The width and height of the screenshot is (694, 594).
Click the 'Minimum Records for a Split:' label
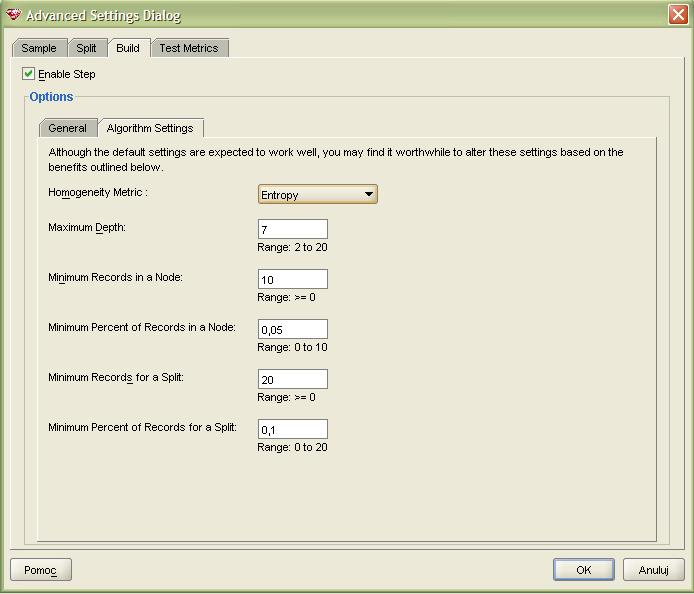click(116, 378)
